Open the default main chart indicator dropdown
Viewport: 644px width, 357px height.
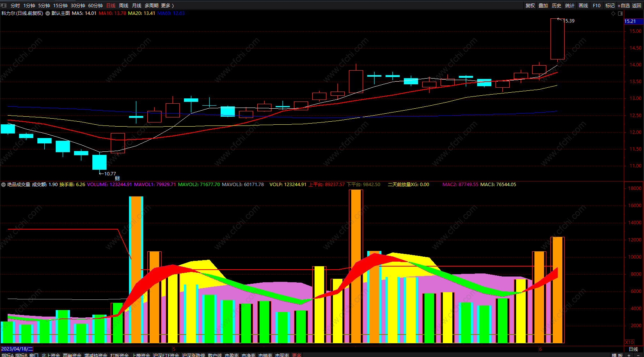point(48,13)
